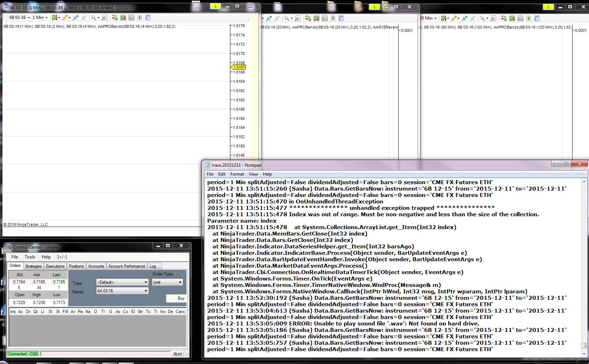Screen dimensions: 589x364
Task: Open the Name 6A 03-16 instrument dropdown
Action: point(122,291)
